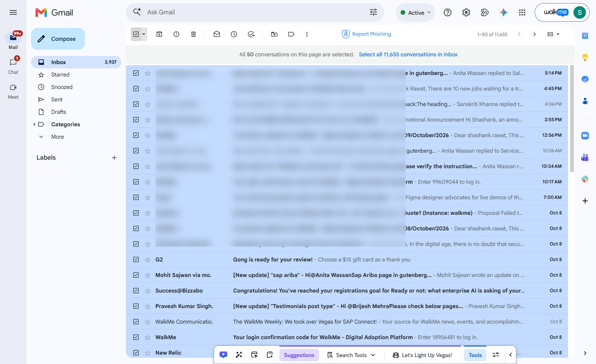Uncheck the G2 email checkbox
This screenshot has height=364, width=596.
tap(136, 260)
